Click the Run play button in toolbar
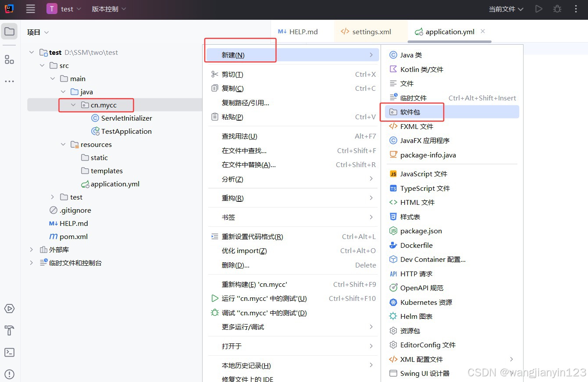Image resolution: width=588 pixels, height=382 pixels. pyautogui.click(x=538, y=9)
